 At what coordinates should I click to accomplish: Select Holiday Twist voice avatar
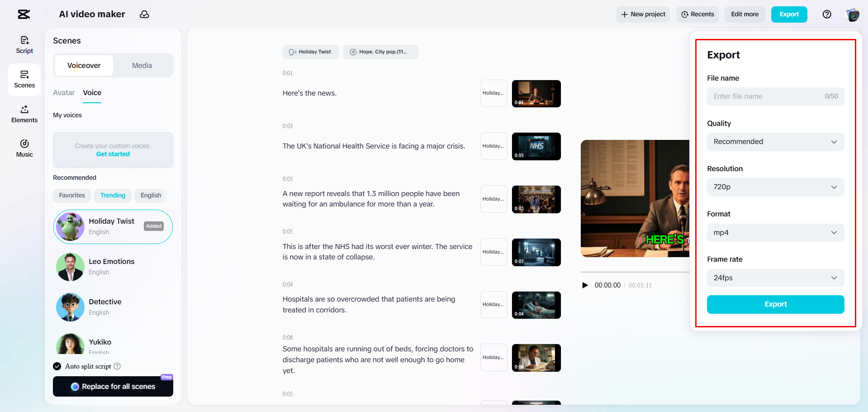(70, 226)
